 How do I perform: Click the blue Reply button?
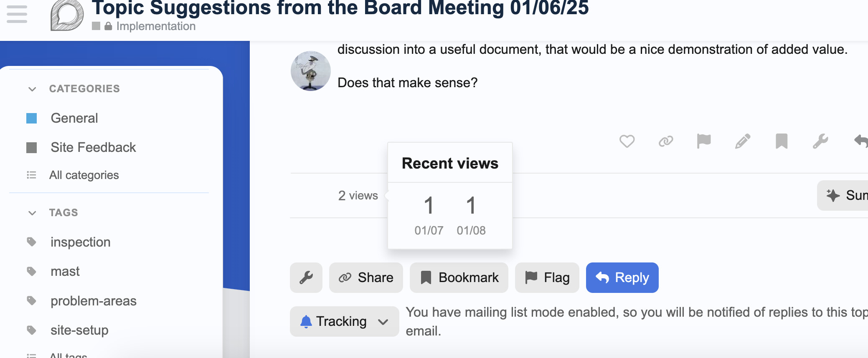click(x=622, y=277)
